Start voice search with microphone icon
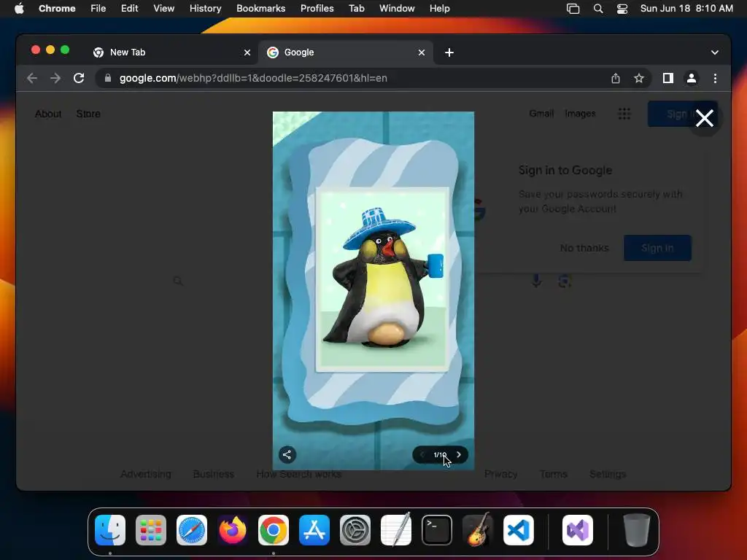The width and height of the screenshot is (747, 560). coord(536,281)
